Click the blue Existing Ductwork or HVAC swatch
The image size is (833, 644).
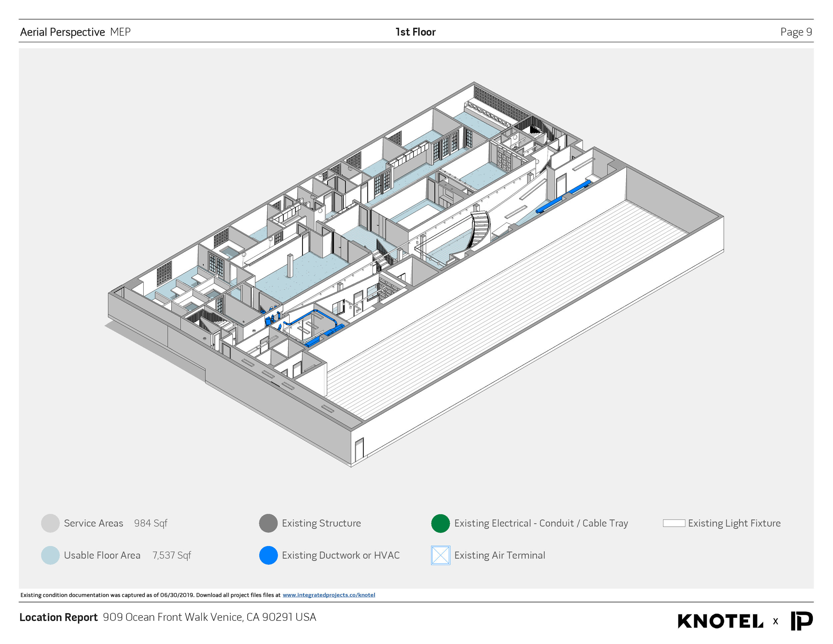[x=268, y=555]
